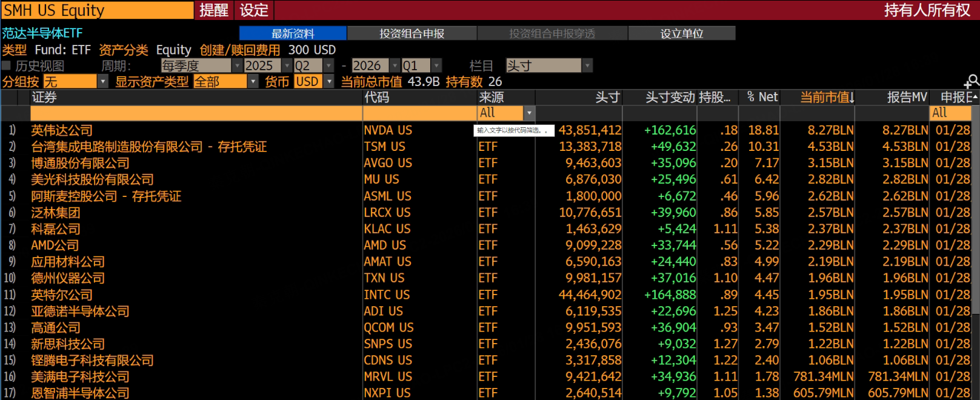Viewport: 980px width, 400px height.
Task: Toggle the 历史视图 checkbox
Action: click(x=7, y=65)
